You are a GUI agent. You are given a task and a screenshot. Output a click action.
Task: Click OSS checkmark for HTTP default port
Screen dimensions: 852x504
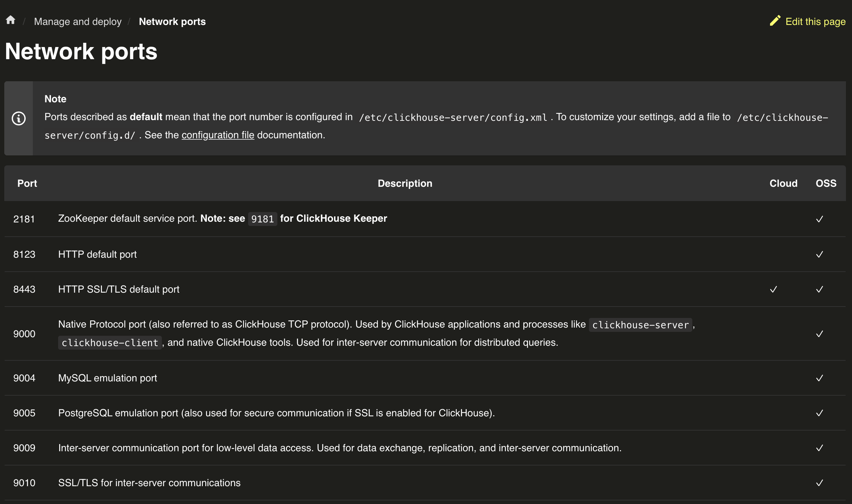click(x=819, y=254)
